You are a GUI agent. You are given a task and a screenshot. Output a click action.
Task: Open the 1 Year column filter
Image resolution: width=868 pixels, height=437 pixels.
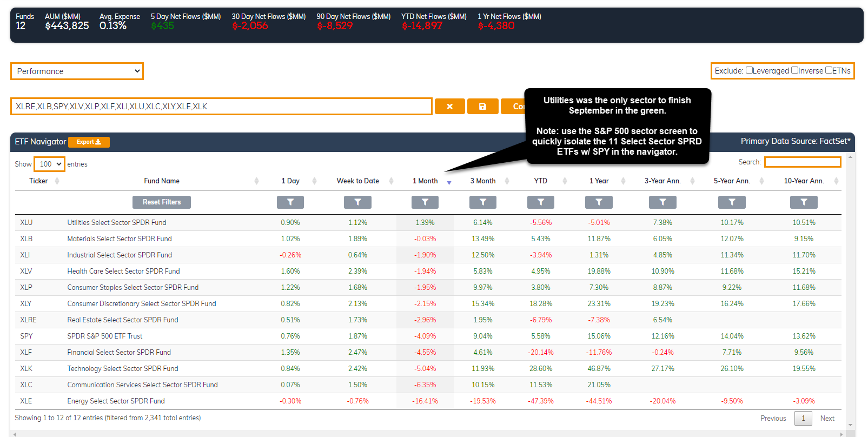click(599, 202)
